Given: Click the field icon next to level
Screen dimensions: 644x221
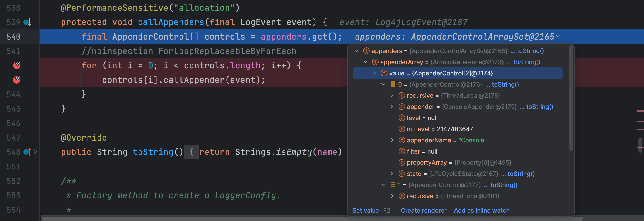Looking at the screenshot, I should point(401,118).
